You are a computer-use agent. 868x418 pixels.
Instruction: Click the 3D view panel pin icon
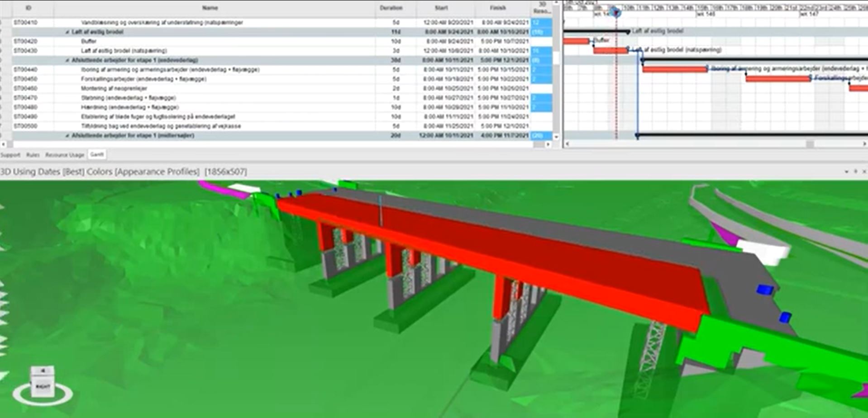pyautogui.click(x=855, y=172)
